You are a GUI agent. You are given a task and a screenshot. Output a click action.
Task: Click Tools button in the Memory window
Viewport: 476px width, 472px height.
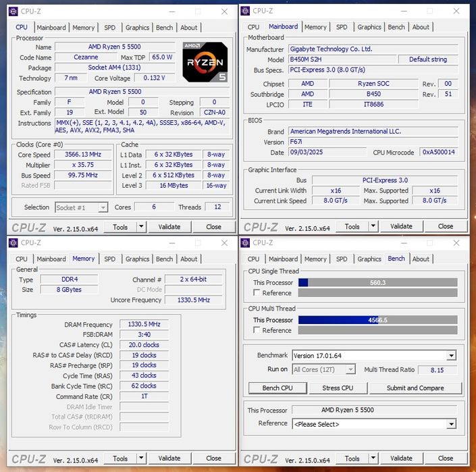pyautogui.click(x=120, y=458)
